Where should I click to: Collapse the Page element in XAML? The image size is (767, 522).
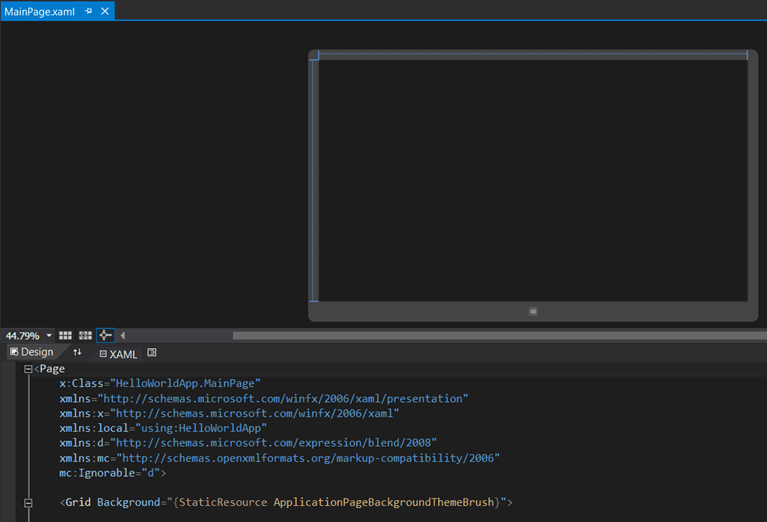click(28, 369)
